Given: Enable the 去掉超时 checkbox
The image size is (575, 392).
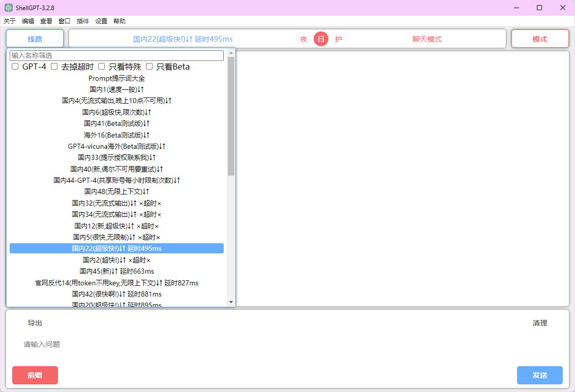Looking at the screenshot, I should [x=54, y=67].
